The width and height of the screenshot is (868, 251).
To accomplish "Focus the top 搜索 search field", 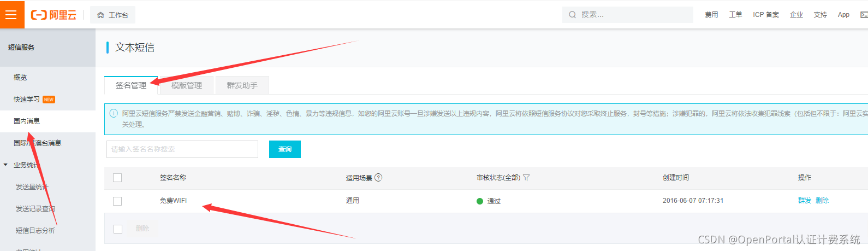I will pyautogui.click(x=628, y=15).
